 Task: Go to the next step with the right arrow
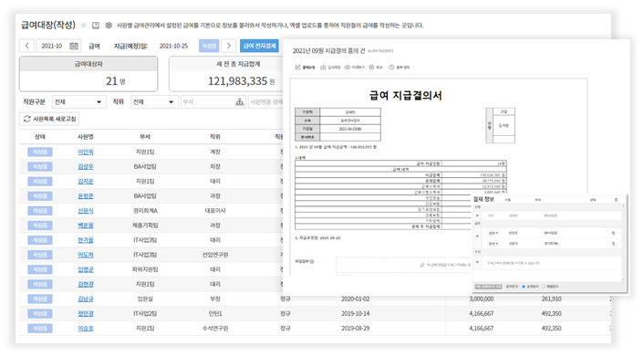click(x=229, y=46)
